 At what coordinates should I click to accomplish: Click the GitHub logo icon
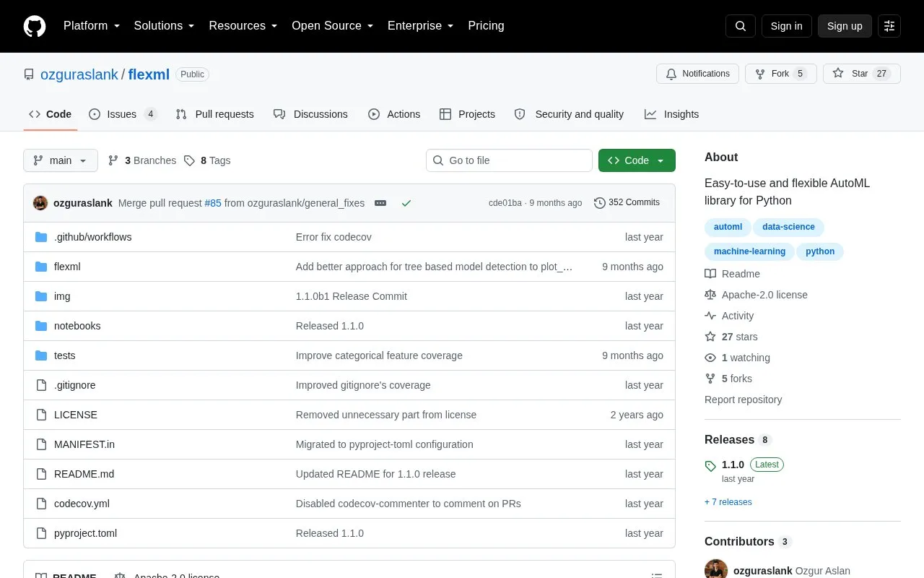[35, 26]
